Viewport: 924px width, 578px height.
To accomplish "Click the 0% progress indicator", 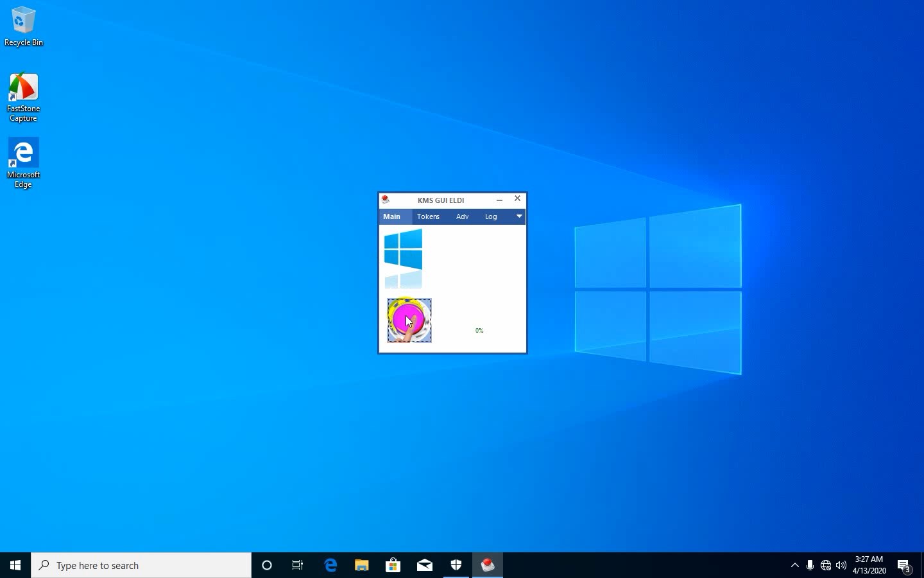I will coord(479,331).
